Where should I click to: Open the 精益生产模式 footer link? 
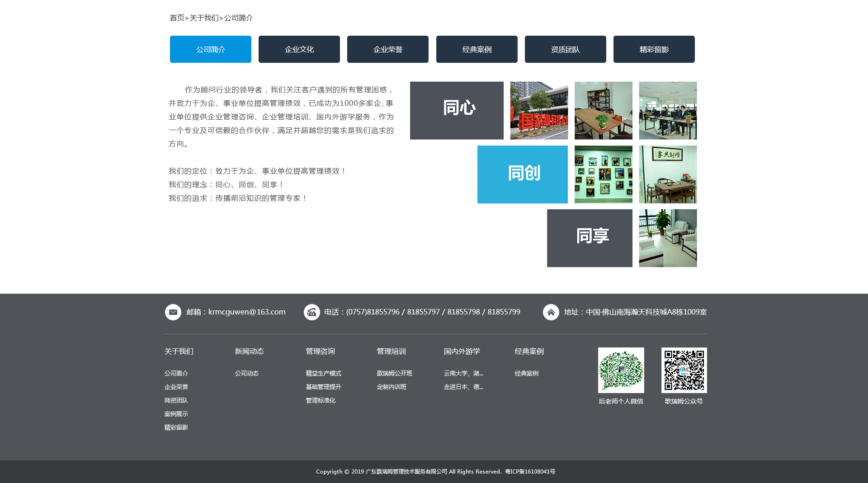tap(323, 373)
